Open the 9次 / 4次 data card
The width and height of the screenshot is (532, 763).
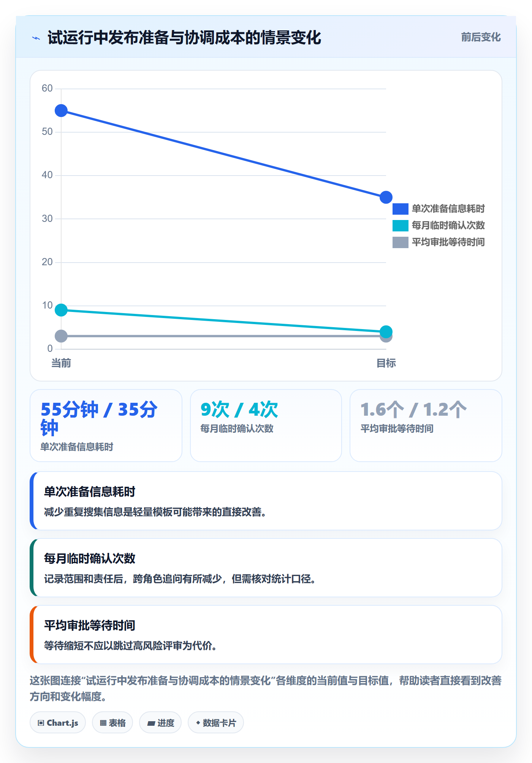266,426
